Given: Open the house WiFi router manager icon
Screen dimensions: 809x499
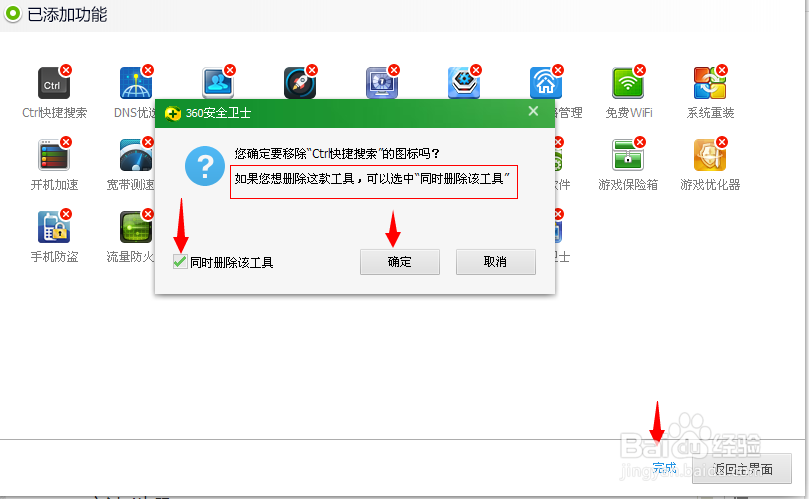Looking at the screenshot, I should [546, 83].
